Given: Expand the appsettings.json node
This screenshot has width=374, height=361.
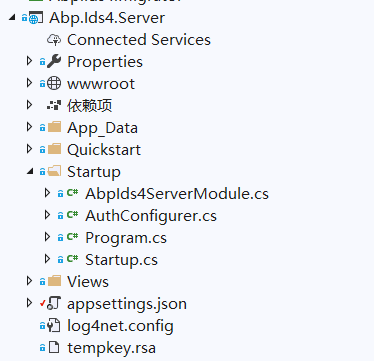Looking at the screenshot, I should (x=29, y=303).
